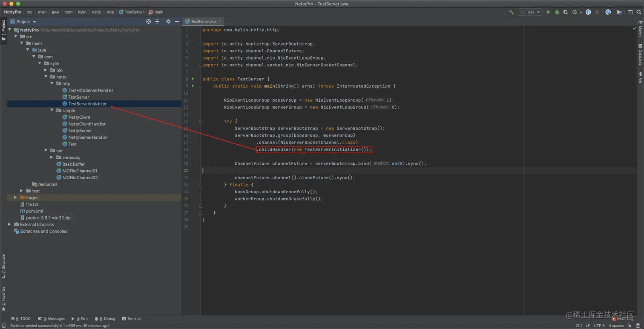Select TestServerInitializer in the project tree
Screen dimensions: 644x329
pos(87,104)
